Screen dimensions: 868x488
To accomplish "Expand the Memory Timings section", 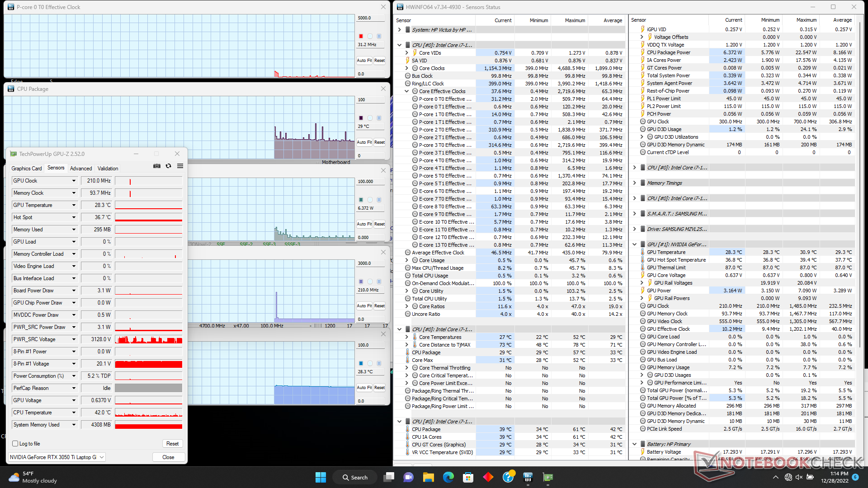I will pos(634,183).
